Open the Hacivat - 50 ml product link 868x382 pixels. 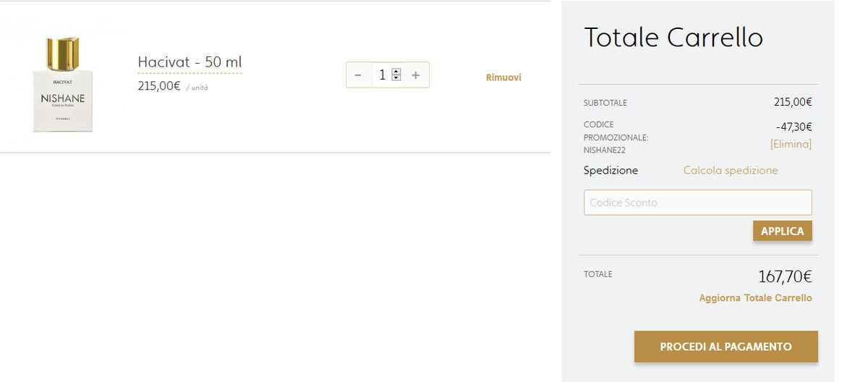pos(190,62)
